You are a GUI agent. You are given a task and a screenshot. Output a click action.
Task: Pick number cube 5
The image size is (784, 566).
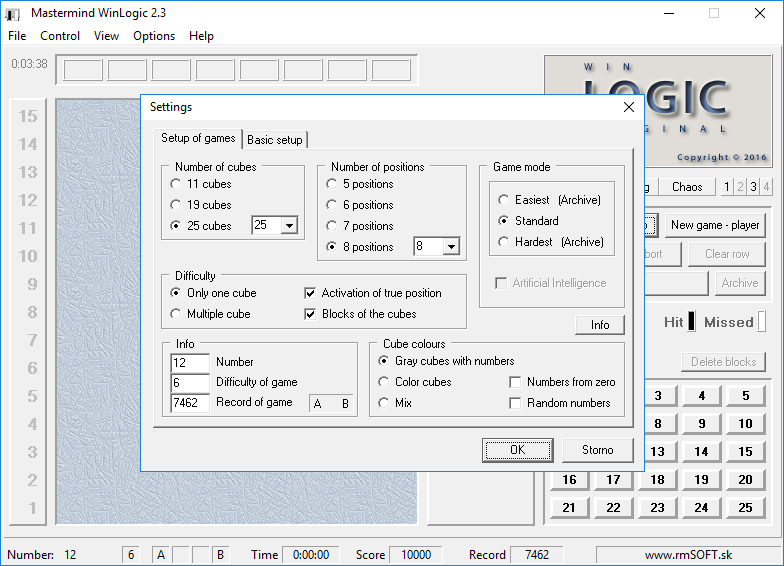(746, 396)
